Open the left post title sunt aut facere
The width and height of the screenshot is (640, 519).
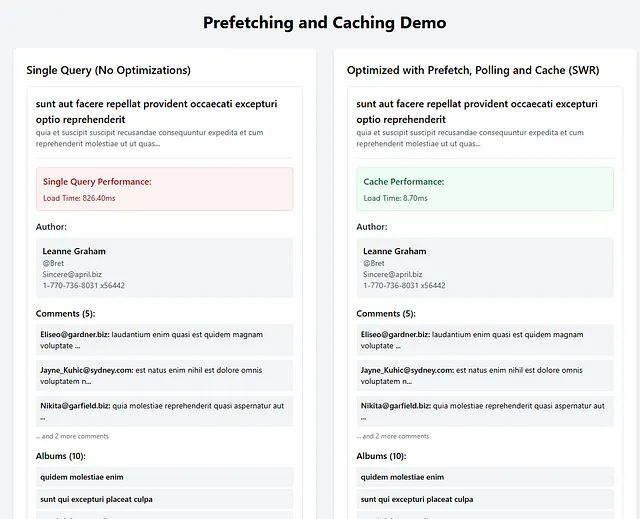click(x=156, y=111)
